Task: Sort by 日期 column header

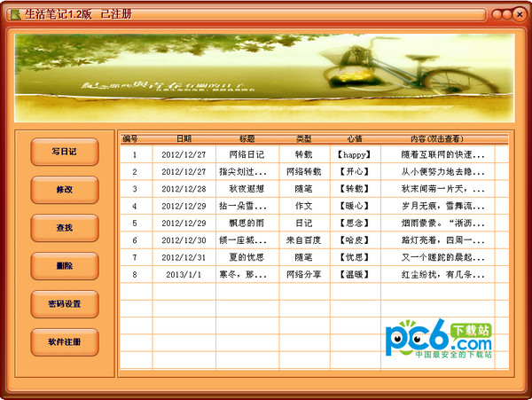Action: (184, 139)
